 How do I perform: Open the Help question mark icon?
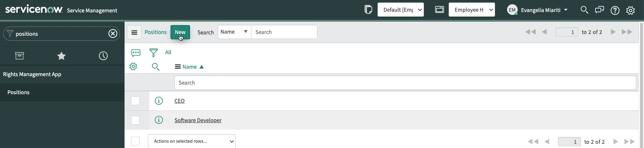coord(615,10)
